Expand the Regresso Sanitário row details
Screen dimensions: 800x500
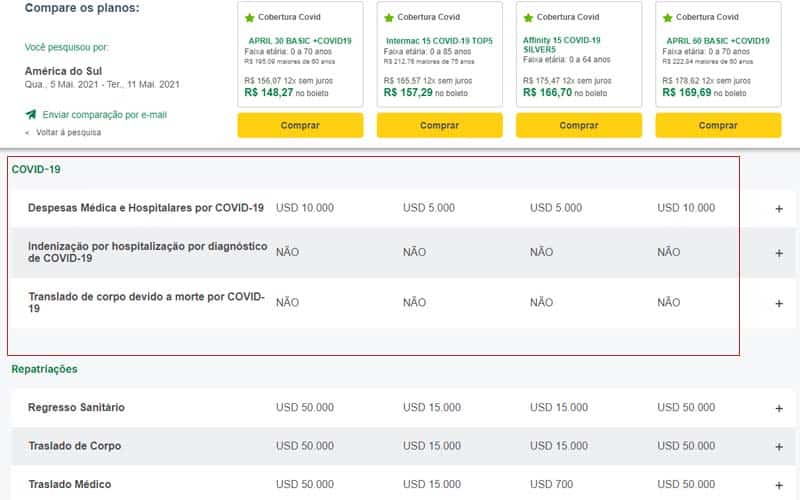[779, 408]
